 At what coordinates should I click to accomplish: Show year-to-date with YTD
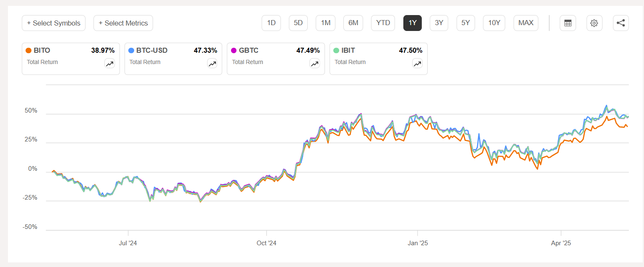pos(383,23)
